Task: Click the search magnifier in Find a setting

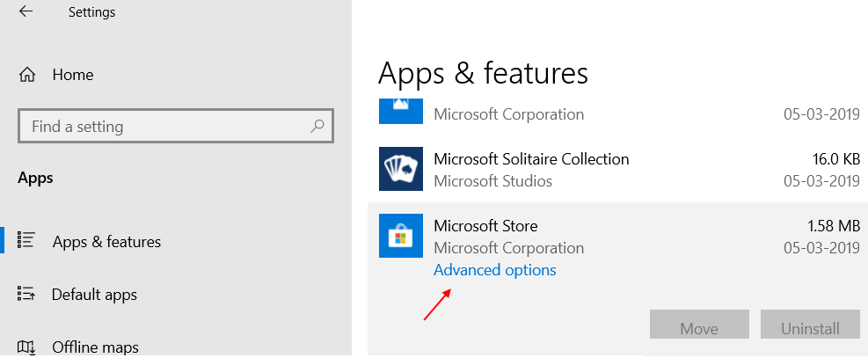Action: pos(317,126)
